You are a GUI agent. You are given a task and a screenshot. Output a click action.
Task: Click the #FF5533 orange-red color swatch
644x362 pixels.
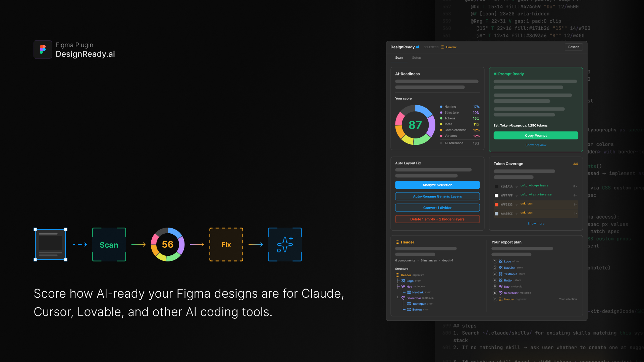point(496,204)
